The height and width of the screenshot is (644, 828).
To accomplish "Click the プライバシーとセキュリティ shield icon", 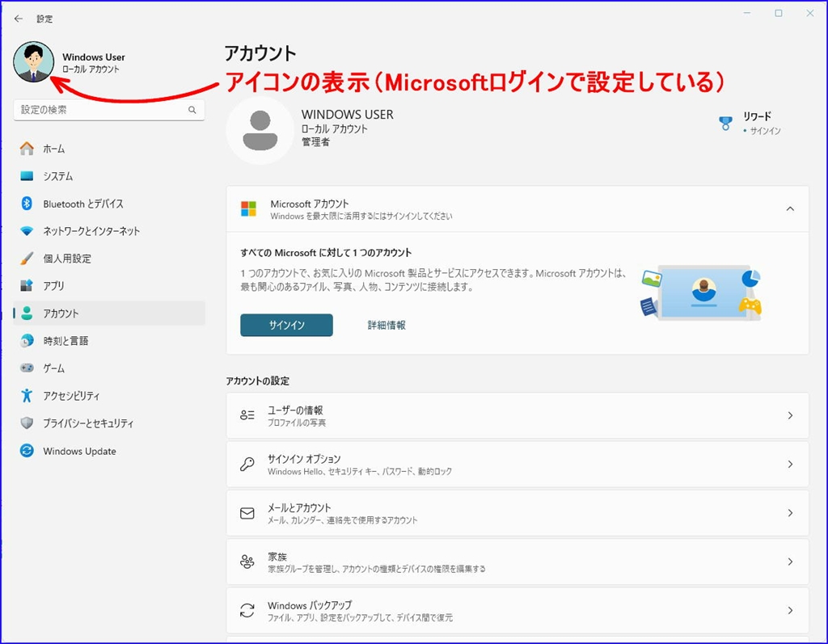I will 27,423.
